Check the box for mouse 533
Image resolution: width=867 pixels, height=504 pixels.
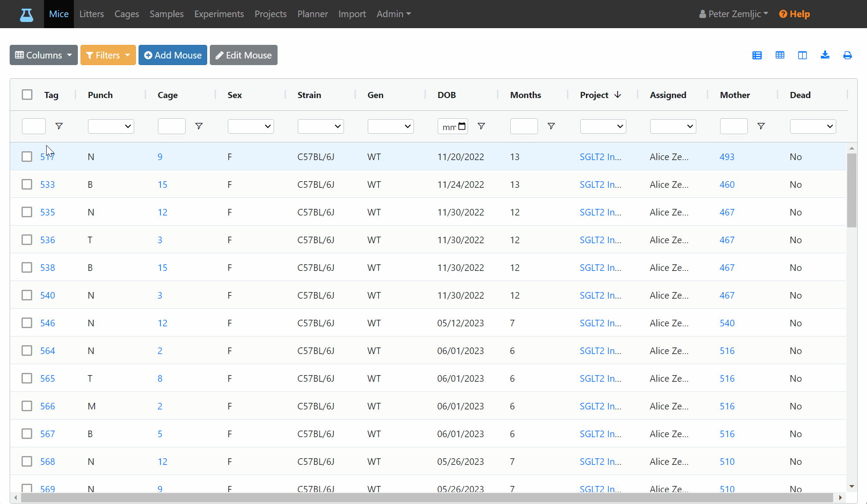click(x=27, y=184)
